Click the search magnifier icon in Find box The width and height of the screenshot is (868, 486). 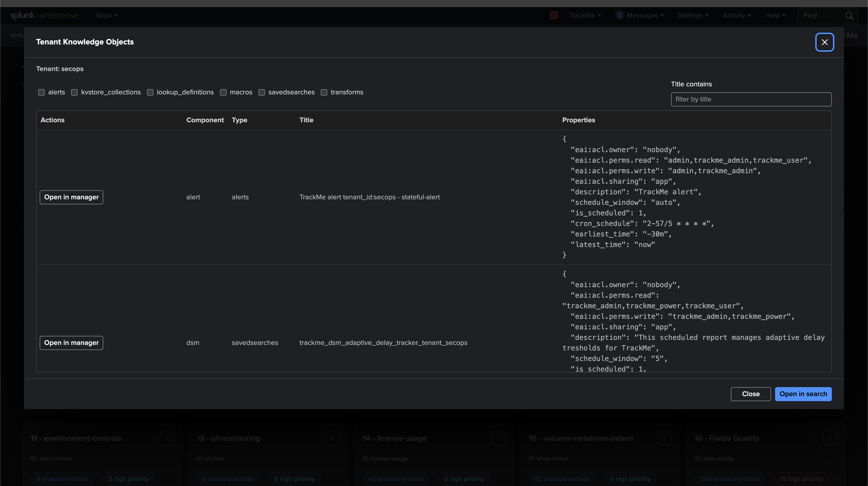[849, 16]
